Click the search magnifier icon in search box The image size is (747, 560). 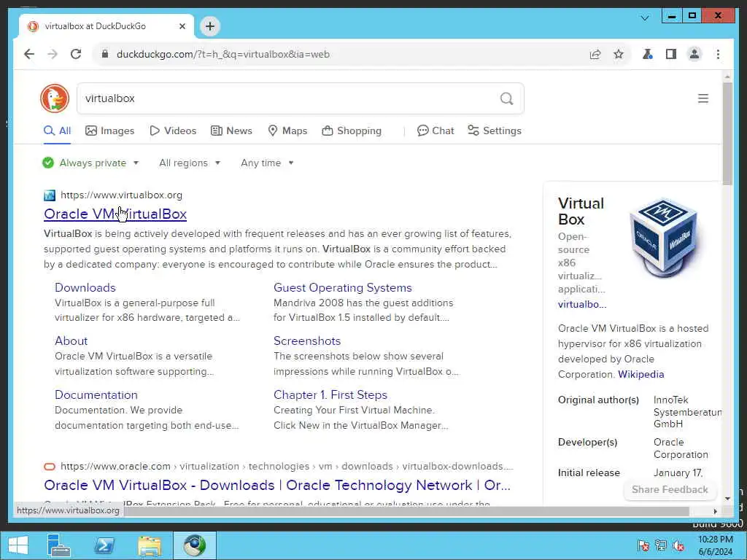click(506, 98)
